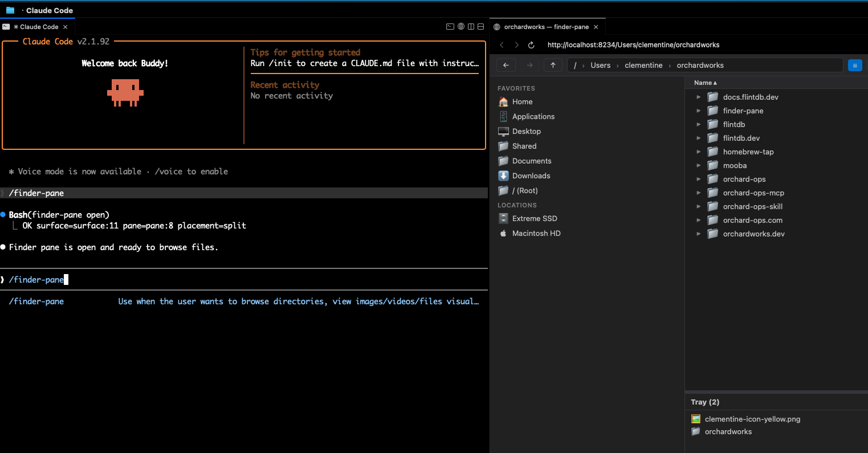Image resolution: width=868 pixels, height=453 pixels.
Task: Select orchard-ops-skill folder icon
Action: (712, 206)
